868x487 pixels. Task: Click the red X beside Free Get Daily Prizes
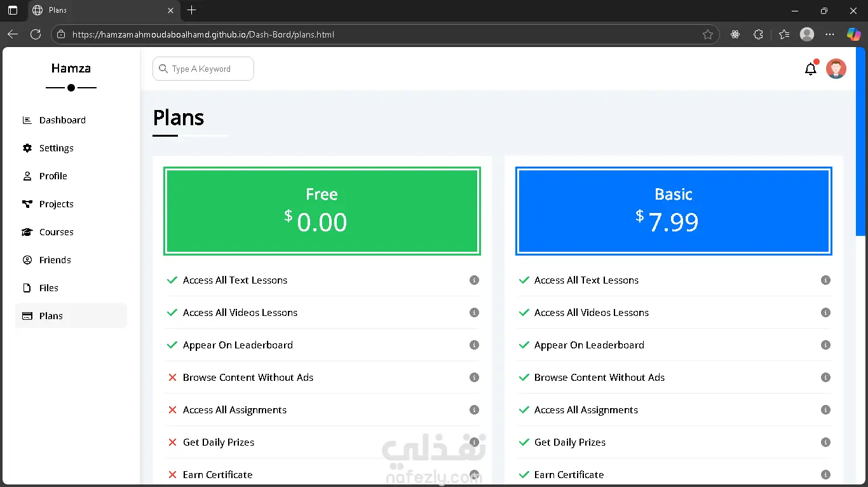click(x=172, y=442)
